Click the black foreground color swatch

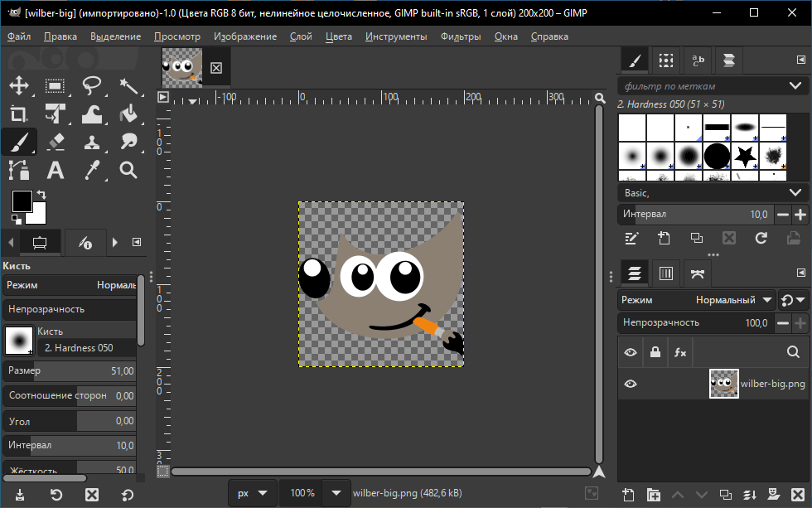(x=22, y=201)
